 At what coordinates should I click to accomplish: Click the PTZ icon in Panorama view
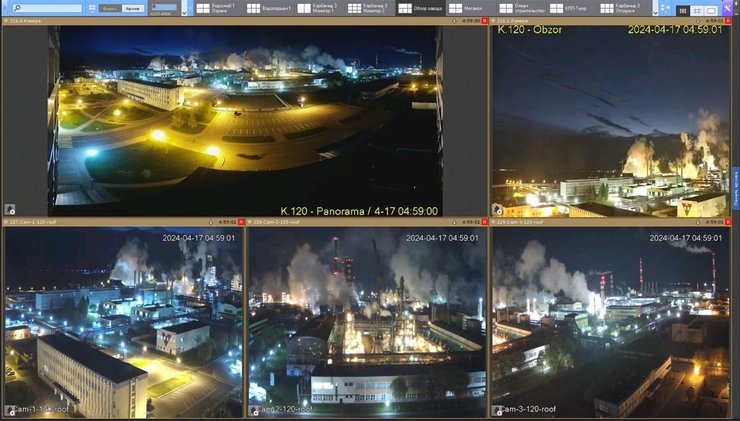pos(9,210)
